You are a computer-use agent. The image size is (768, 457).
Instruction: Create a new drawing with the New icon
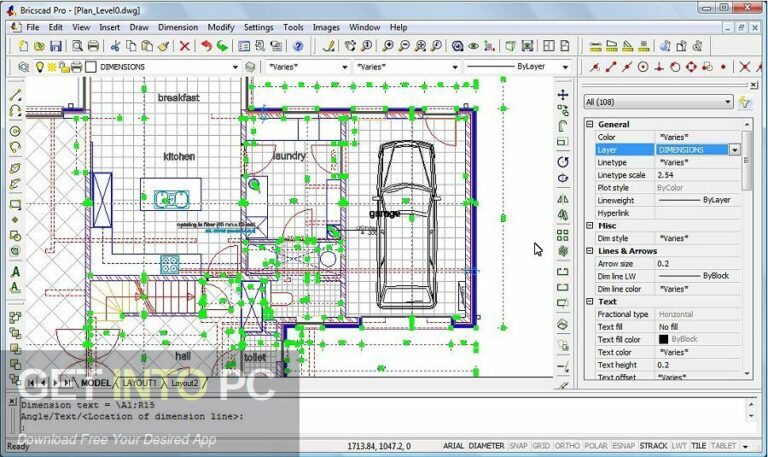pyautogui.click(x=23, y=46)
